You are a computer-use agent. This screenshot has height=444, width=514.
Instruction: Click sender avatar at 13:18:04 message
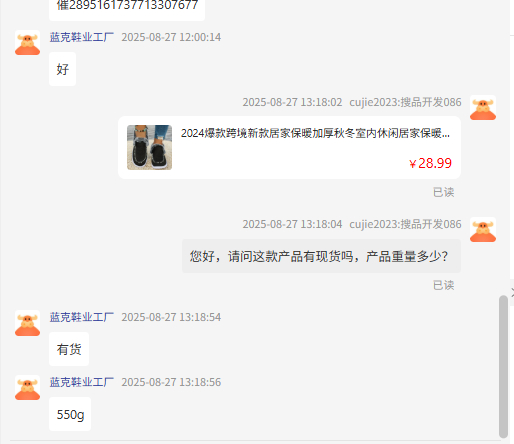[x=483, y=230]
